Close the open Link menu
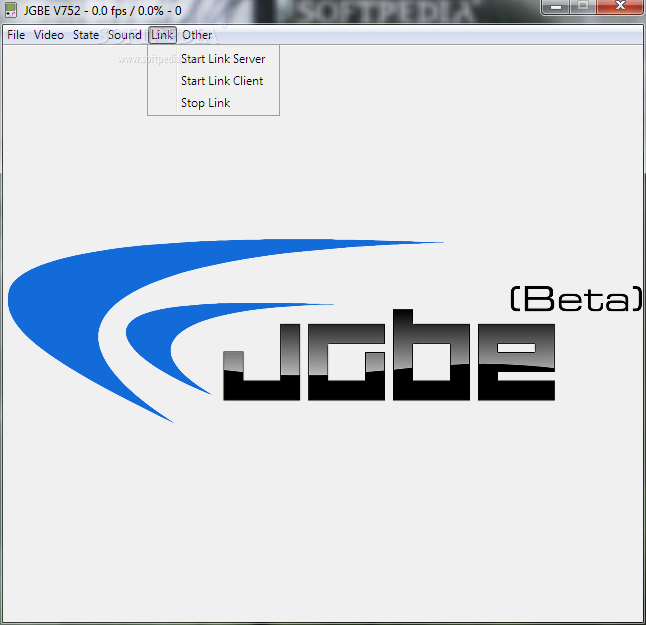Image resolution: width=646 pixels, height=625 pixels. point(162,35)
